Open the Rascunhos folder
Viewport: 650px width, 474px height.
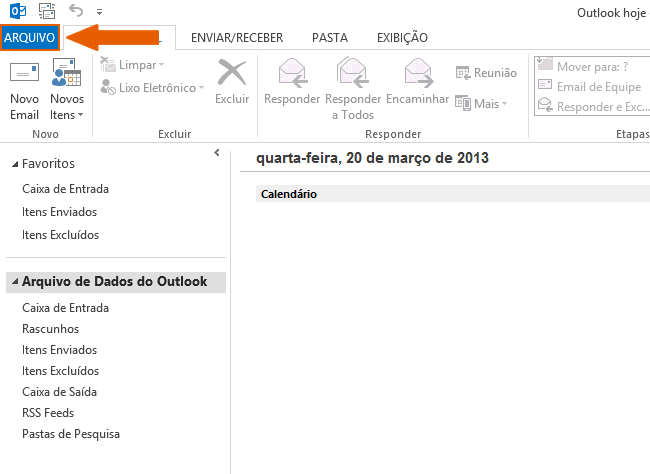(x=51, y=329)
